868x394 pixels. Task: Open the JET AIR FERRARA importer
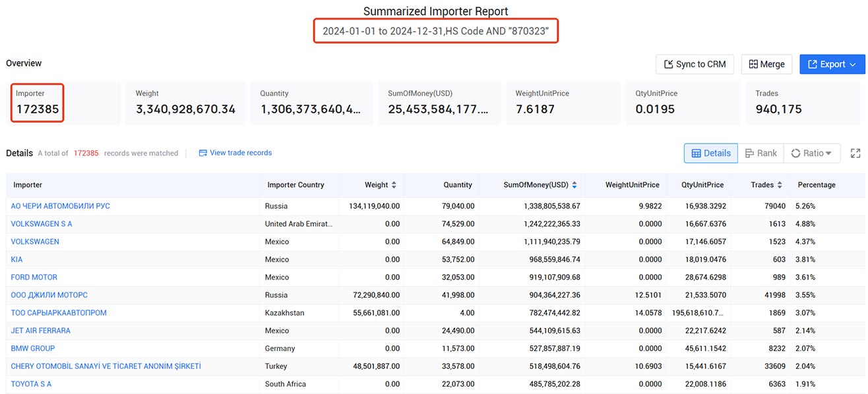coord(41,331)
